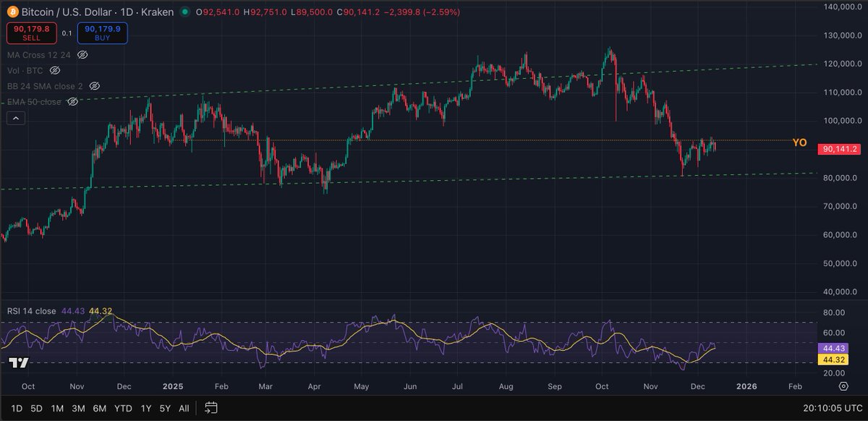Select the YTD time range
Screen dimensions: 868x421
point(124,408)
